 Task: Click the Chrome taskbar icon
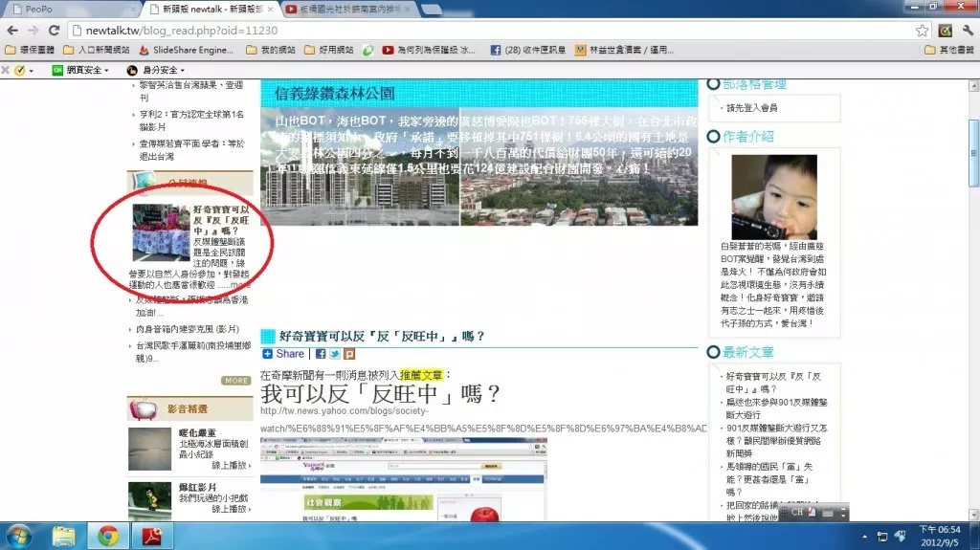[108, 537]
